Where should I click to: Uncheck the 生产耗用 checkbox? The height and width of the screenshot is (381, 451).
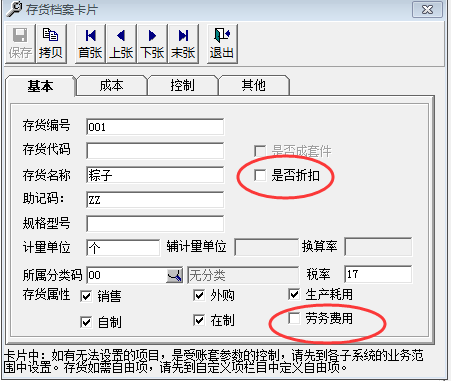click(294, 294)
